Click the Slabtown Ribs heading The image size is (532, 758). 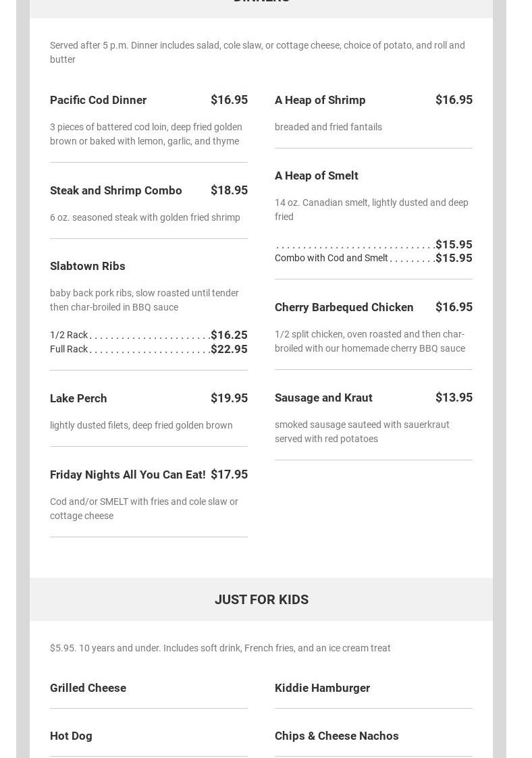click(x=87, y=266)
